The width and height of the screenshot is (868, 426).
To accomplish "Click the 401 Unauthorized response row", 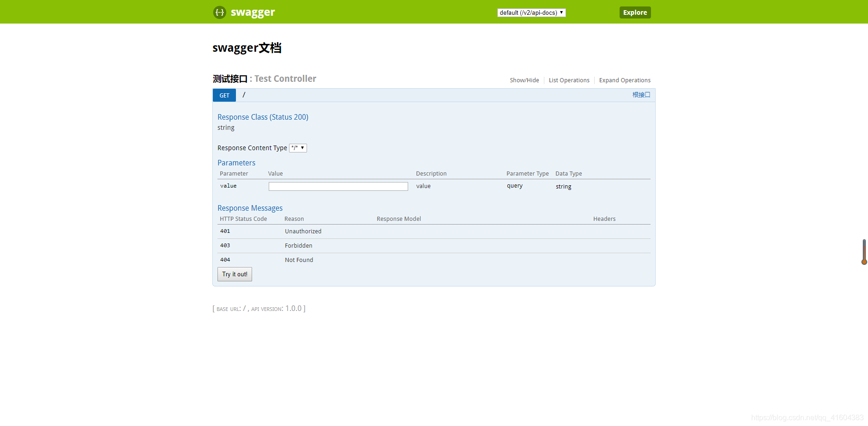I will (369, 231).
